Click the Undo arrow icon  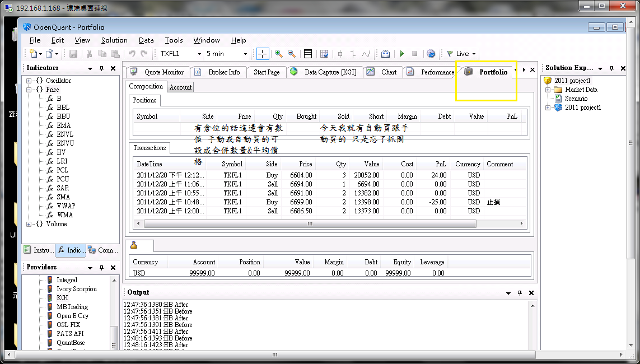pyautogui.click(x=132, y=54)
